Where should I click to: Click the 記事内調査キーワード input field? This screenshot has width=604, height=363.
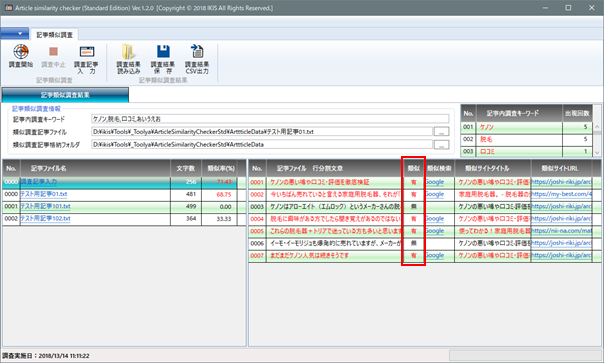[270, 119]
